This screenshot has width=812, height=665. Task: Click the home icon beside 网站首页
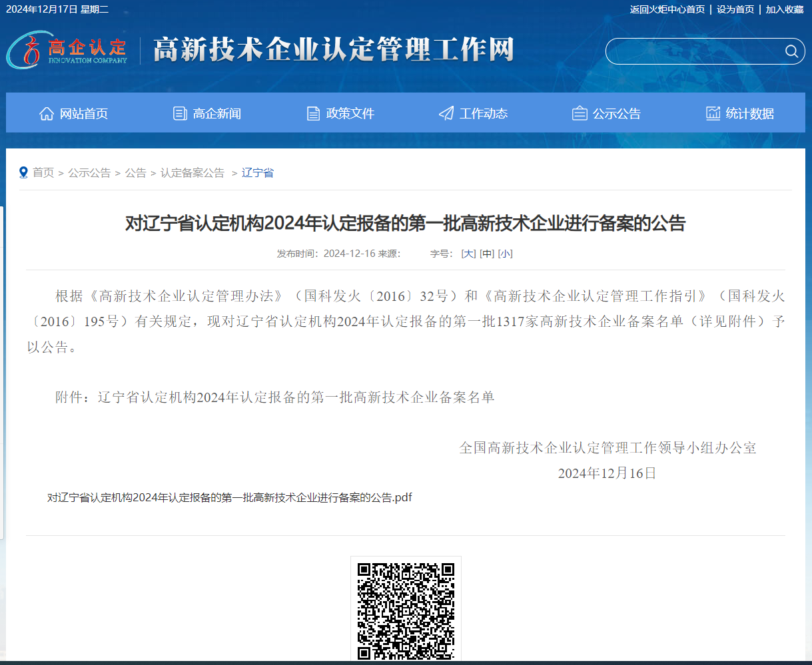(x=47, y=114)
